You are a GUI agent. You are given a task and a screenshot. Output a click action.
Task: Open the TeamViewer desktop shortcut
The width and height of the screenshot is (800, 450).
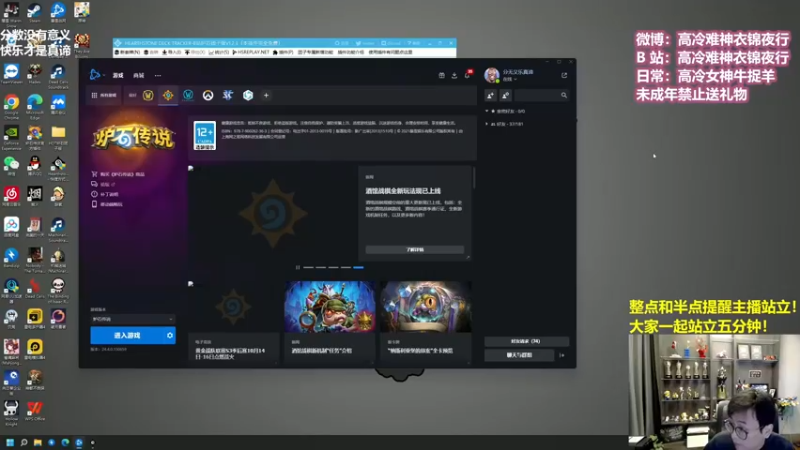11,74
